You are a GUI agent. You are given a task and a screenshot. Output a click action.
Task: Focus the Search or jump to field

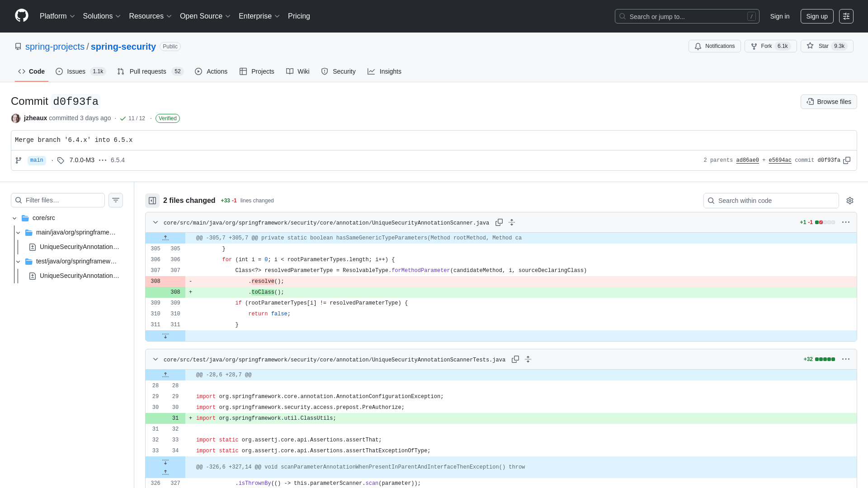[687, 16]
